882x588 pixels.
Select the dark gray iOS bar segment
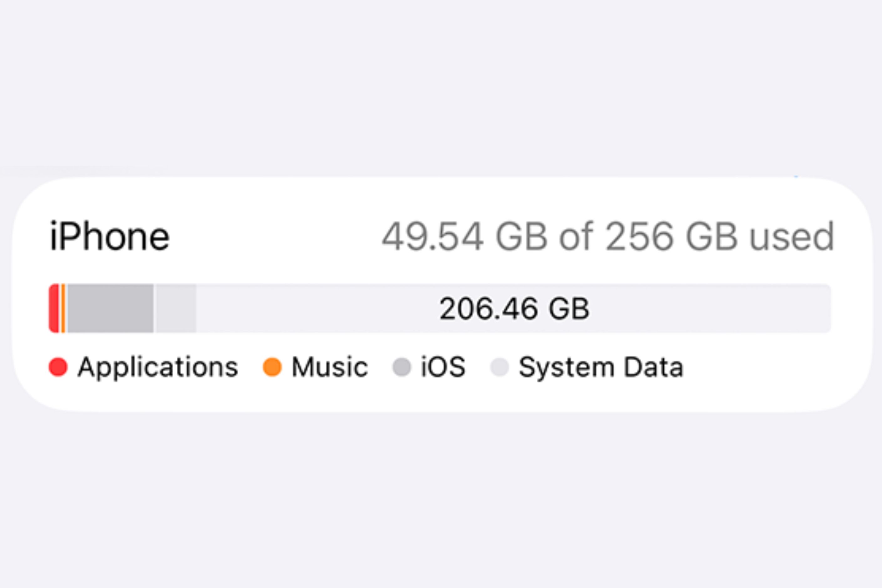point(110,308)
